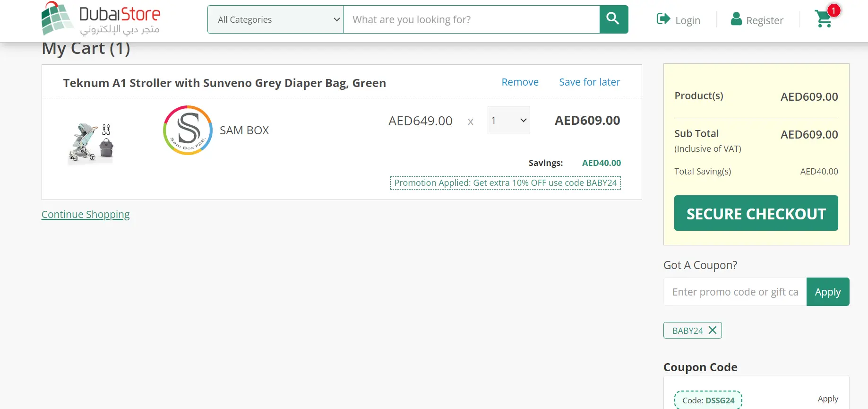Click the Register user icon
This screenshot has width=868, height=409.
pyautogui.click(x=736, y=19)
